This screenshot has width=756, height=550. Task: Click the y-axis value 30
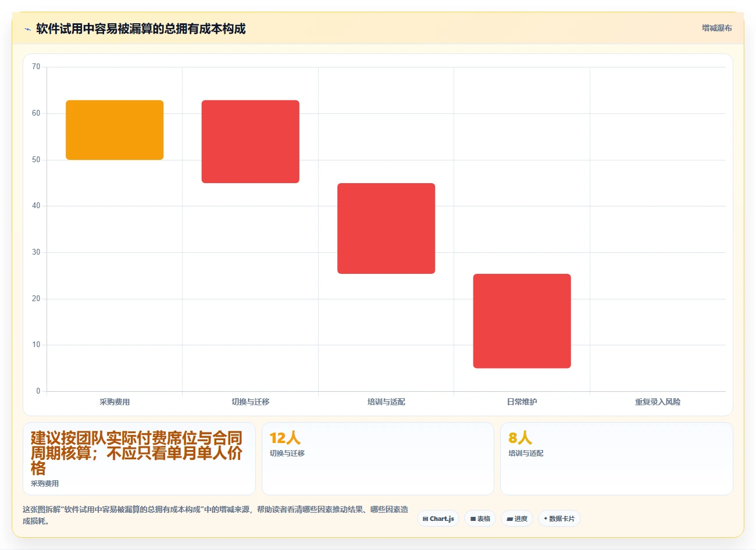point(36,252)
